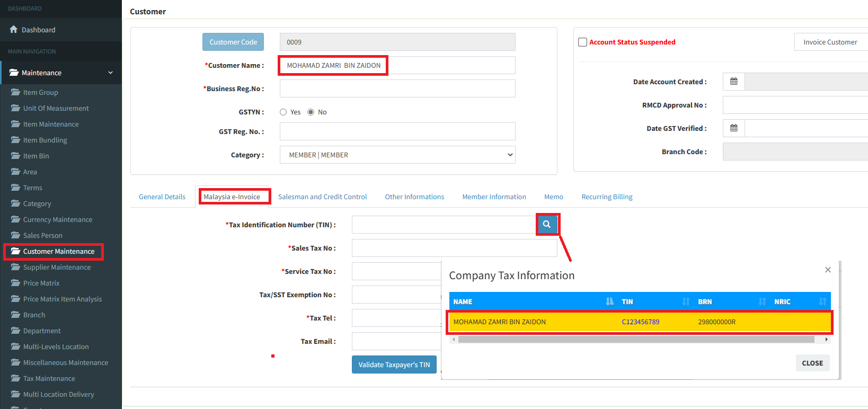Viewport: 868px width, 409px height.
Task: Sort the table by TIN column icon
Action: point(686,301)
